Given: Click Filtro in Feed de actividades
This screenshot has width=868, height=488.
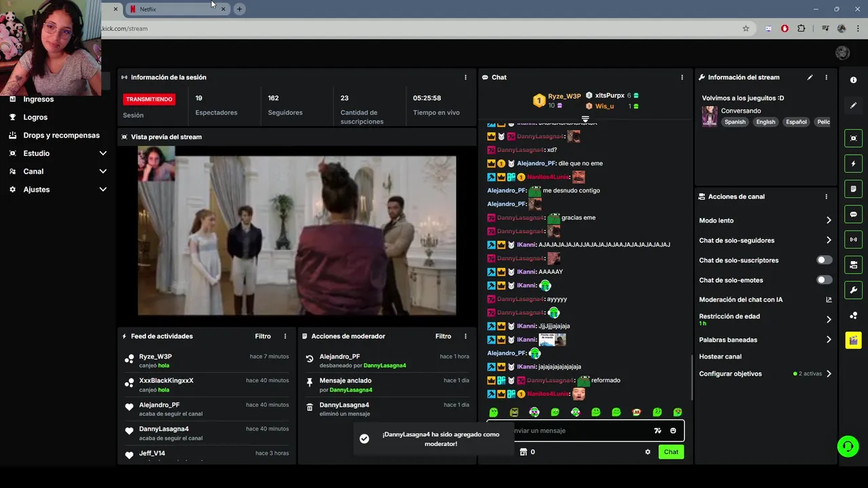Looking at the screenshot, I should click(x=262, y=336).
